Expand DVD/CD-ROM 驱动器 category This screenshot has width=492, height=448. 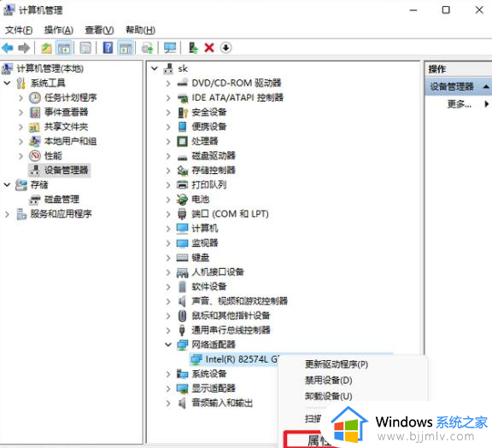[x=168, y=83]
